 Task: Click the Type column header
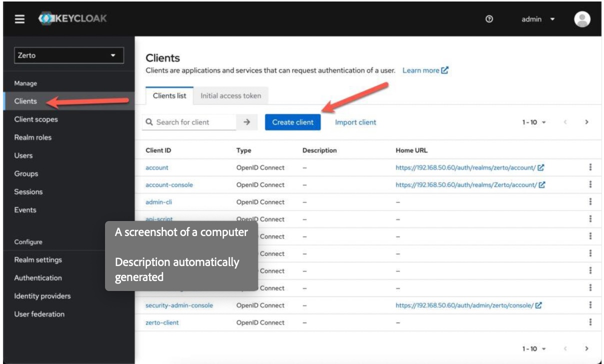coord(244,150)
